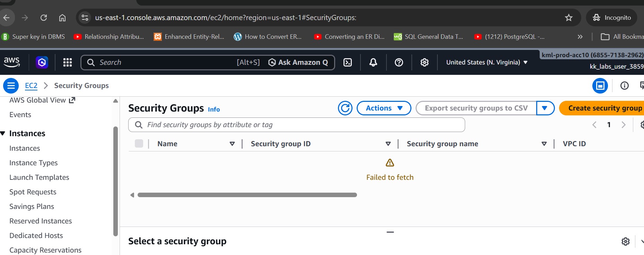
Task: Refresh the security groups list
Action: pos(345,108)
